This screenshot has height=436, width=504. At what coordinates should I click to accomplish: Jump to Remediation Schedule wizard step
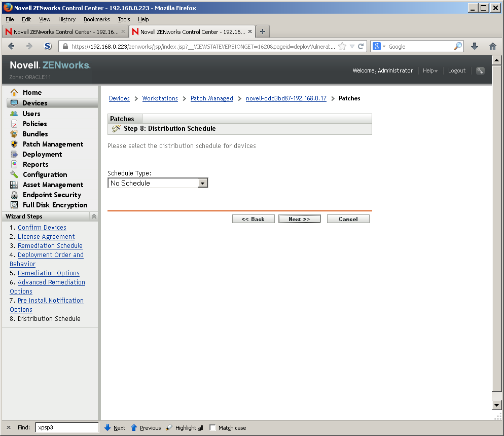click(50, 246)
